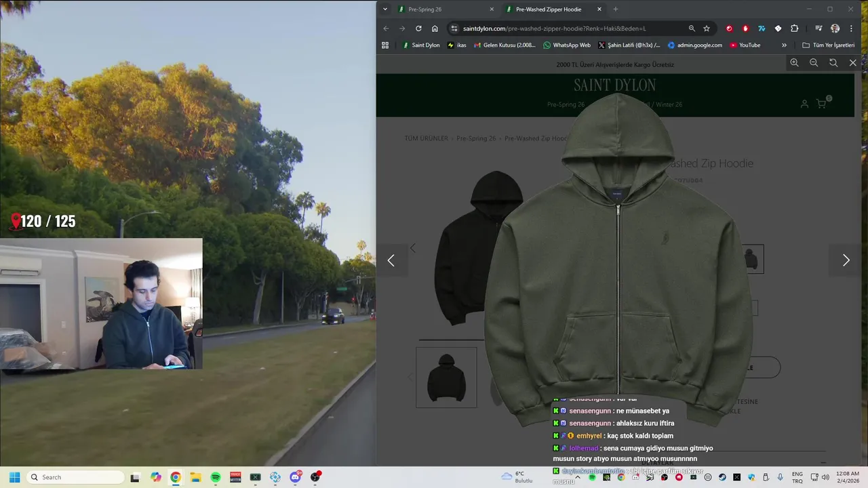
Task: Close the Pre-Spring 26 tab
Action: click(492, 9)
